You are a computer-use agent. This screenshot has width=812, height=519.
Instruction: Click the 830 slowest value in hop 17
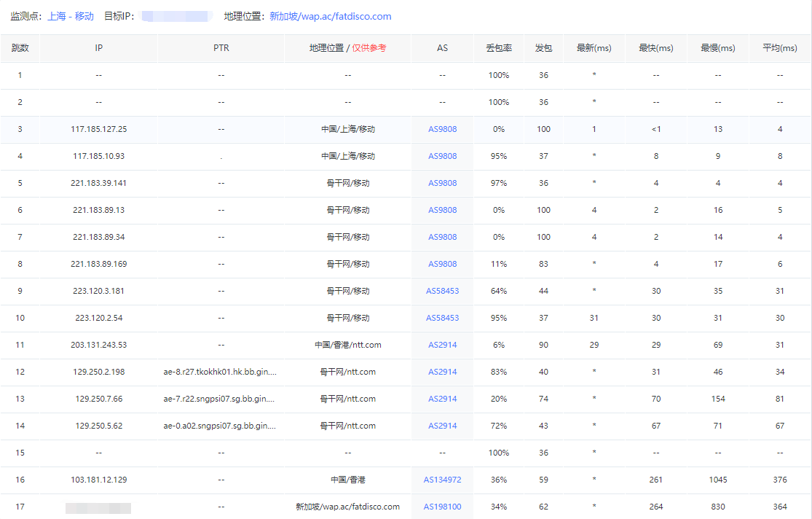click(x=718, y=507)
